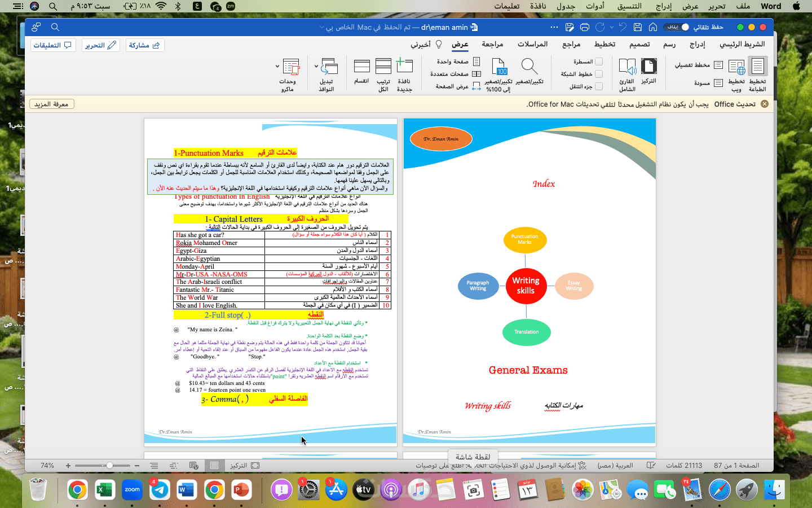This screenshot has height=508, width=812.
Task: Switch to the Draw (رسم) ribbon tab
Action: (669, 44)
